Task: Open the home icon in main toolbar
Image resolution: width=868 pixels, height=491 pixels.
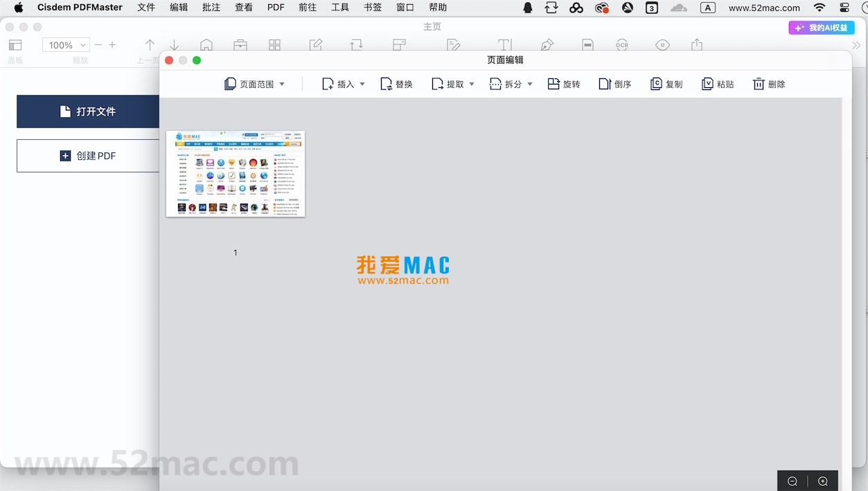Action: pyautogui.click(x=206, y=45)
